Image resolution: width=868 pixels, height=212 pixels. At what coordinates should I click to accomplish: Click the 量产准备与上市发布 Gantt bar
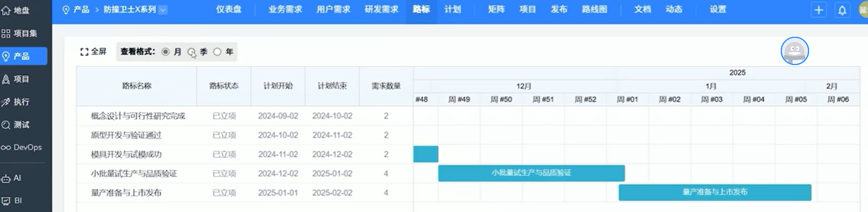715,192
